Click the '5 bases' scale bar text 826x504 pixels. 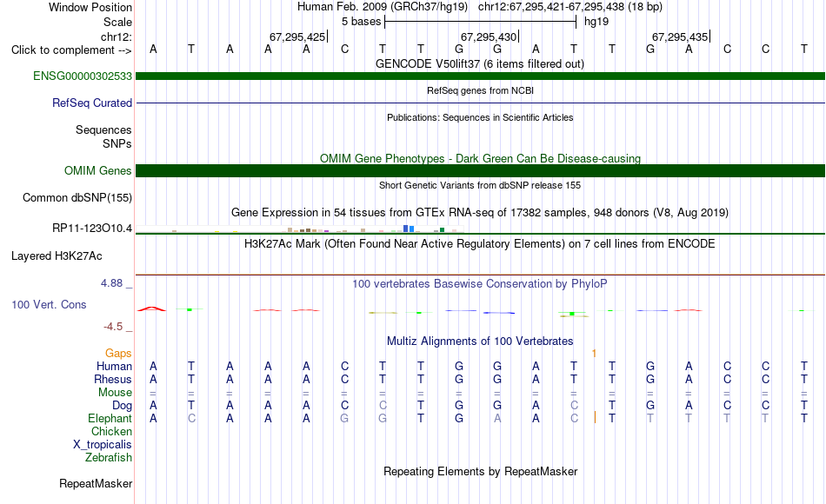(x=361, y=22)
